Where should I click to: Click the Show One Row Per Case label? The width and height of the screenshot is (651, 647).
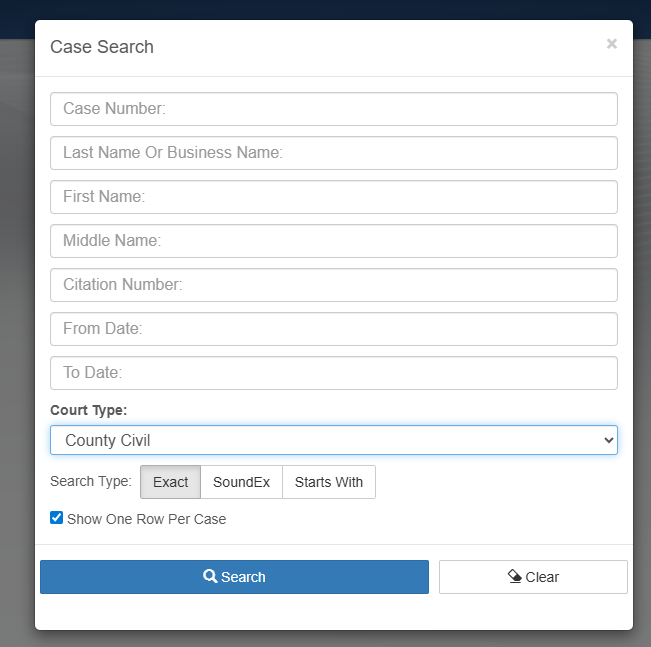146,519
